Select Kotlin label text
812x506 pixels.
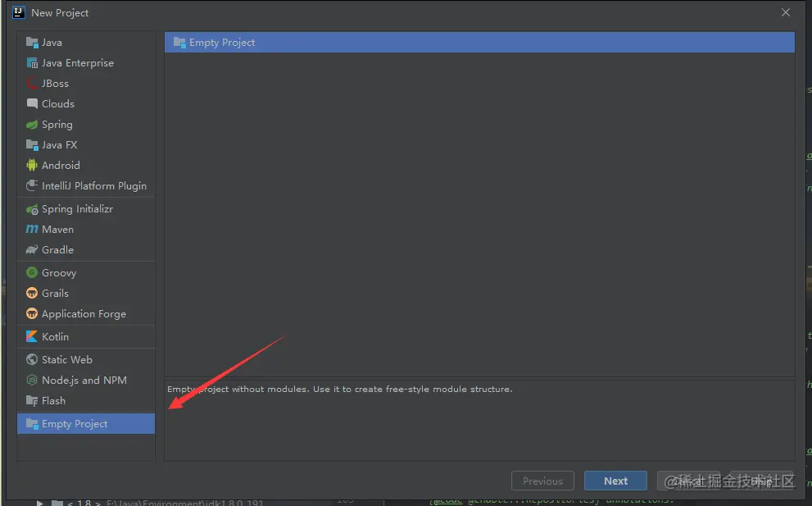click(x=56, y=336)
